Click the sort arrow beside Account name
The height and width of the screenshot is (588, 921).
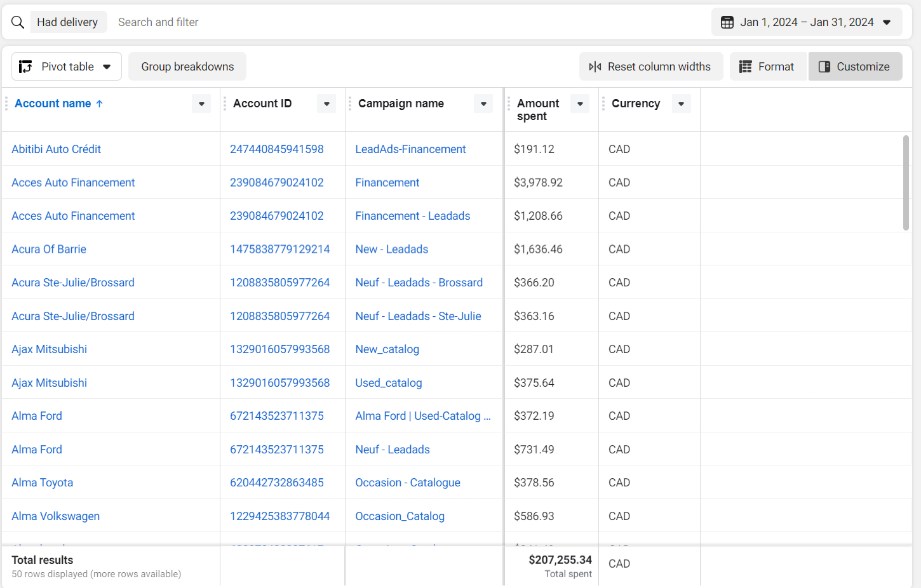[100, 104]
